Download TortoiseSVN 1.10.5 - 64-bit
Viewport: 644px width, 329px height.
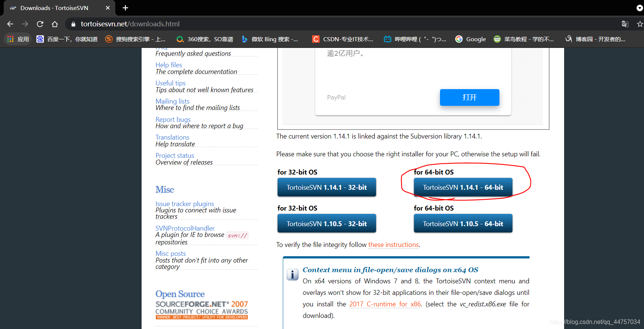[x=463, y=224]
